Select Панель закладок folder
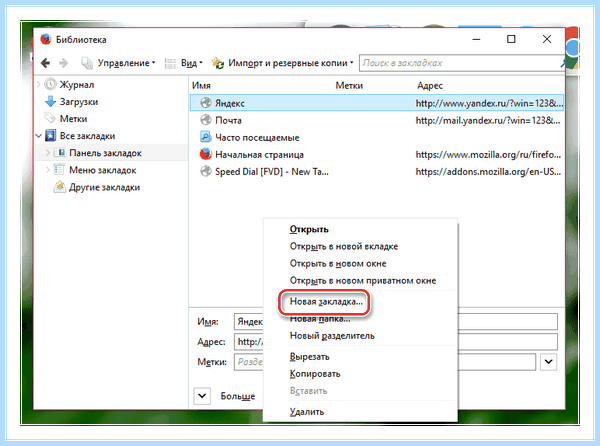The height and width of the screenshot is (446, 600). tap(105, 153)
